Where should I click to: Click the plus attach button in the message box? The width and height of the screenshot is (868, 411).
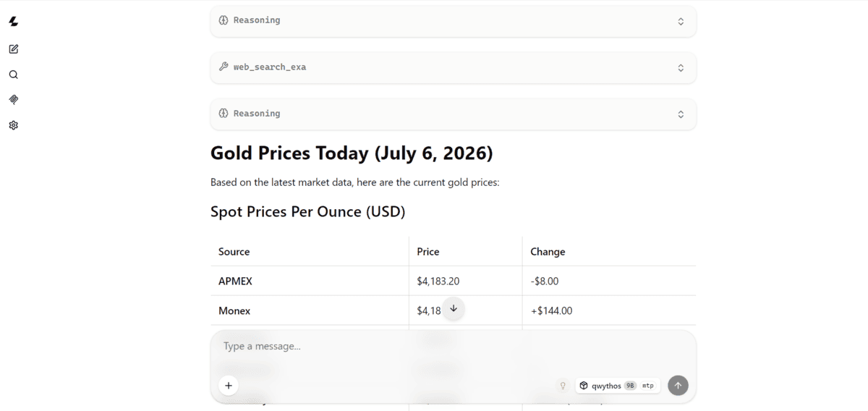point(229,386)
